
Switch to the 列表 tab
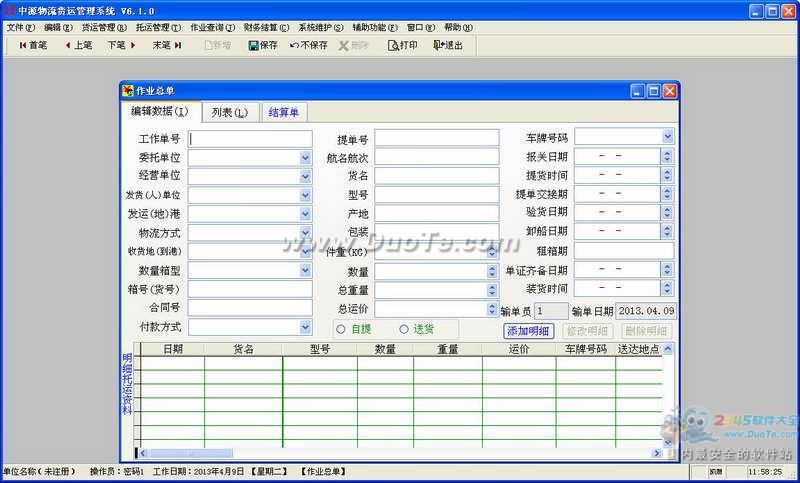coord(229,112)
